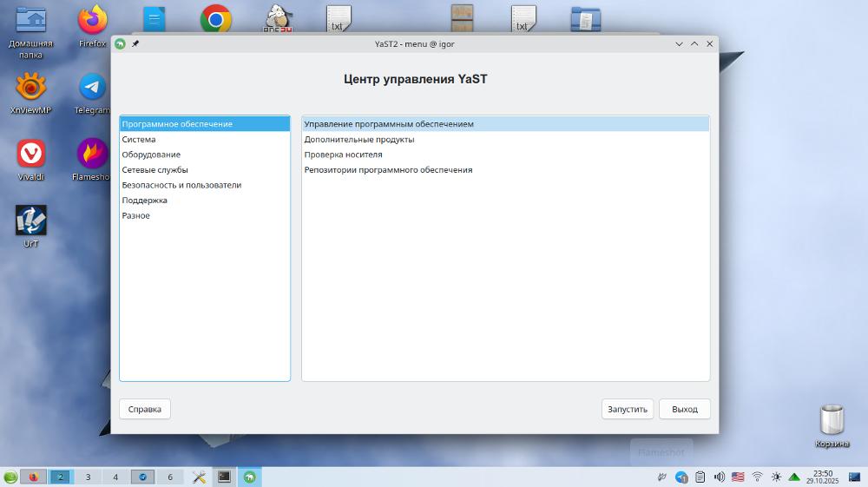The image size is (868, 487).
Task: Choose Управление программным обеспечением module
Action: pos(505,124)
